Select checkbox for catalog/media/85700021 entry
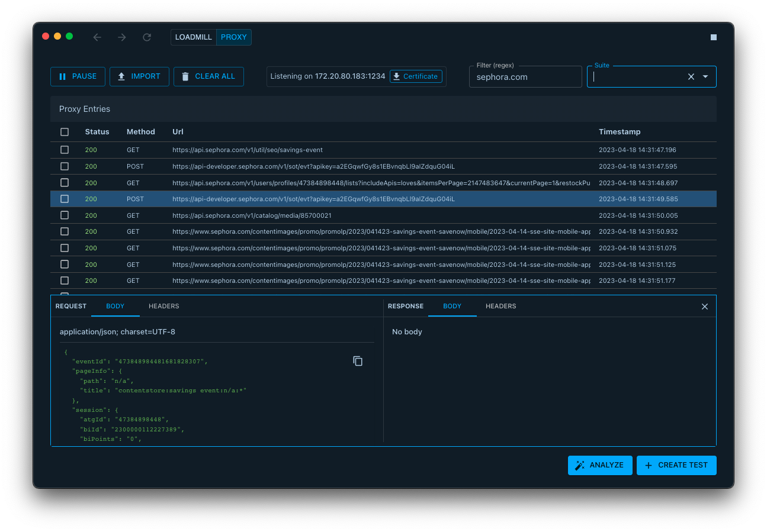The height and width of the screenshot is (532, 767). 65,215
